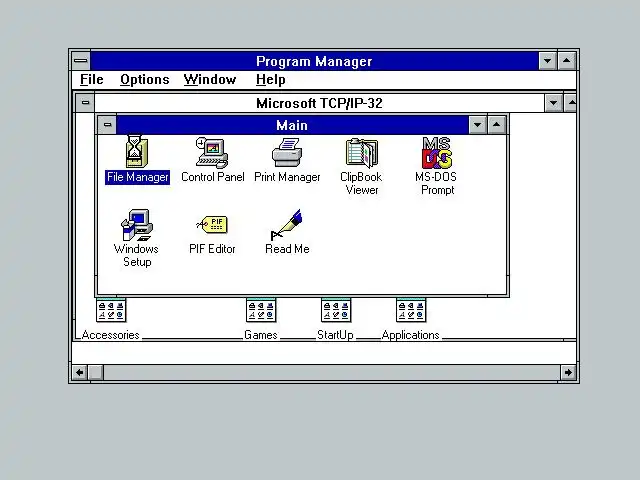Click the "Read Me" label text

[x=287, y=249]
